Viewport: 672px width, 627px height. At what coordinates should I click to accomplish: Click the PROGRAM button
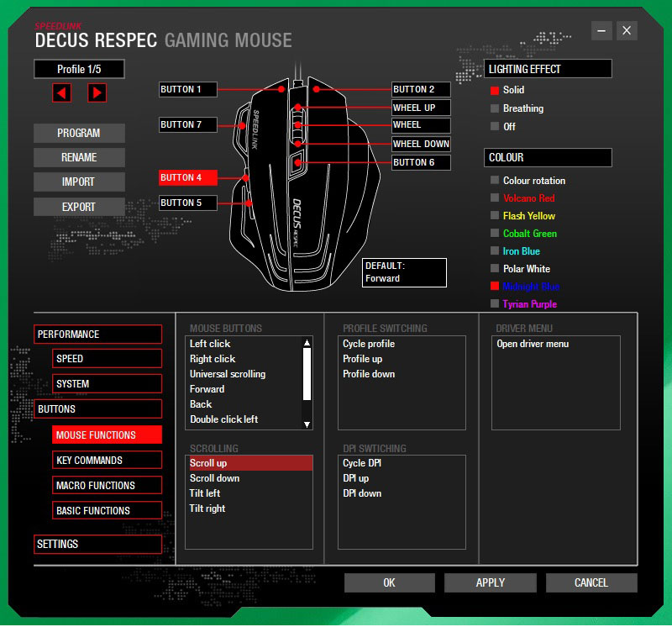click(x=79, y=133)
